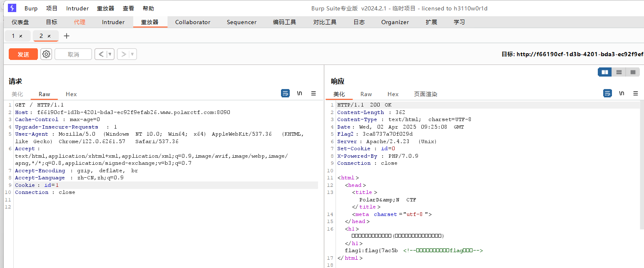Open the 扩展 tab
Viewport: 644px width, 268px height.
pyautogui.click(x=431, y=22)
